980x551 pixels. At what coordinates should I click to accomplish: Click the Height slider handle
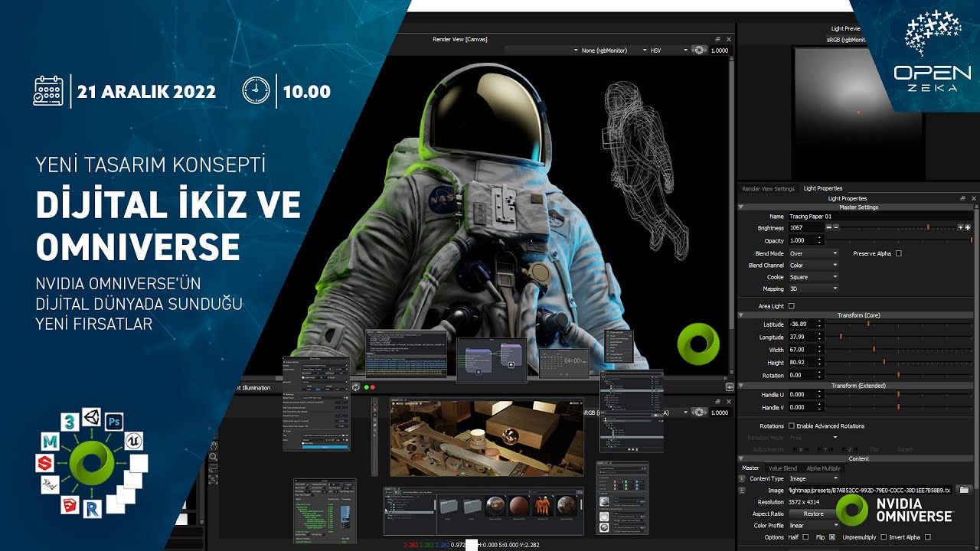click(x=884, y=362)
